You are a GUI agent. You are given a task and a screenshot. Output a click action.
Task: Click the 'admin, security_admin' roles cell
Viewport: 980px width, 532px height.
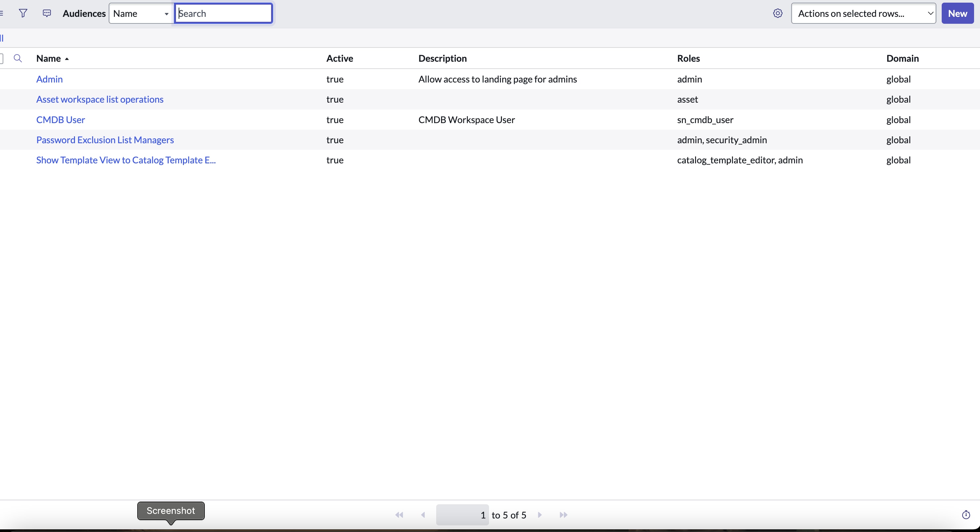(x=722, y=140)
